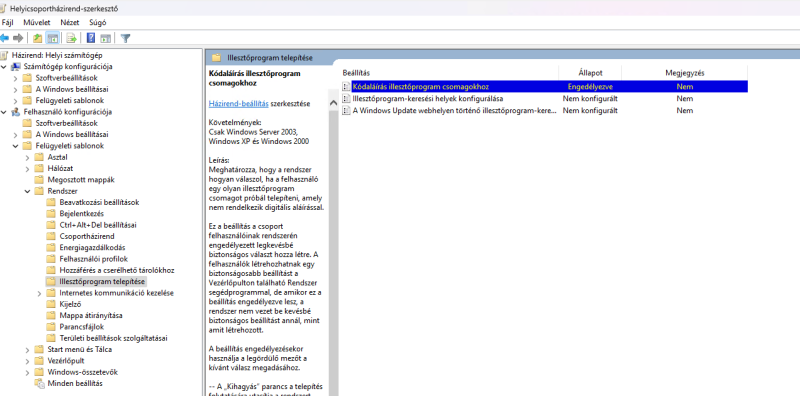This screenshot has width=800, height=396.
Task: Collapse Felügyeleti sablonok under Felhasználó konfigurációja
Action: pyautogui.click(x=16, y=146)
